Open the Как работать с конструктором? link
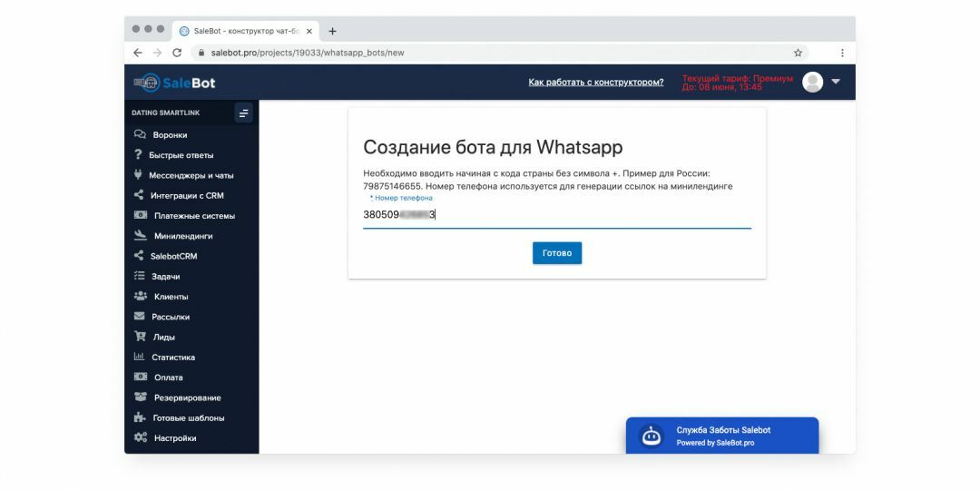 pos(596,82)
